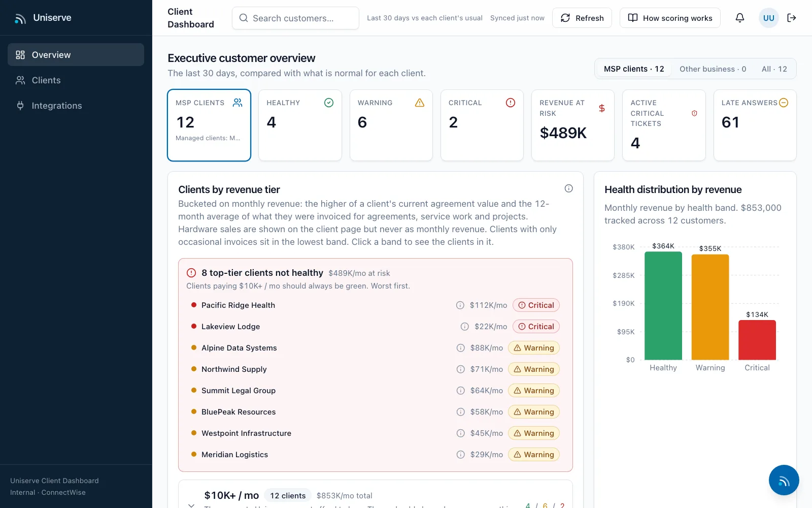812x508 pixels.
Task: Click the red Critical bar in chart
Action: 757,340
